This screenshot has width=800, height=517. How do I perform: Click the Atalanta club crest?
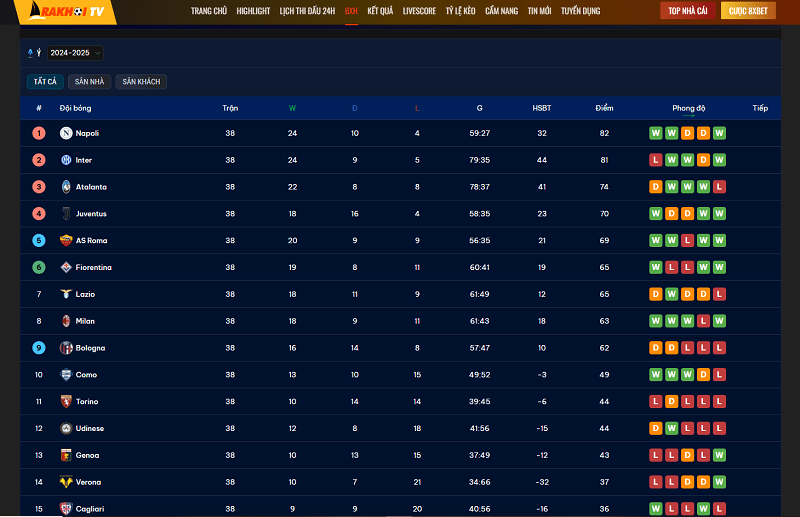[66, 187]
